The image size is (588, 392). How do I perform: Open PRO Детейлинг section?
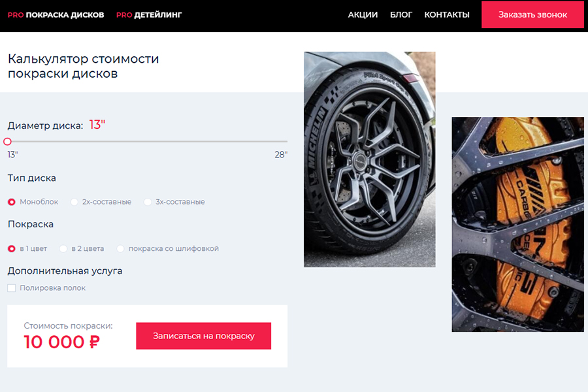tap(149, 14)
